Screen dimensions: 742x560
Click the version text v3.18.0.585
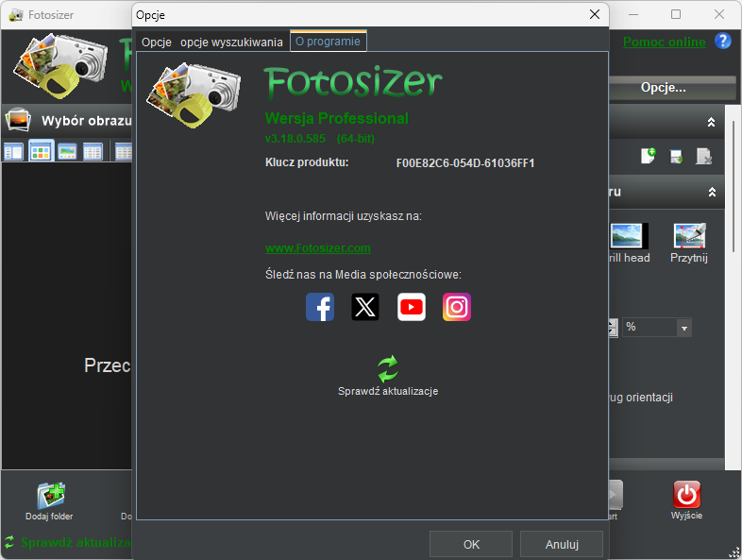(295, 139)
